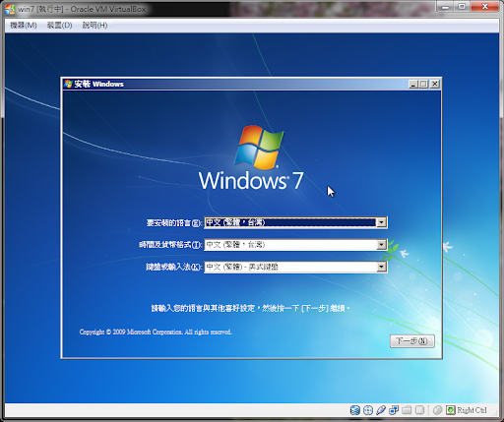Click the network adapters status icon
The width and height of the screenshot is (504, 422).
[394, 410]
